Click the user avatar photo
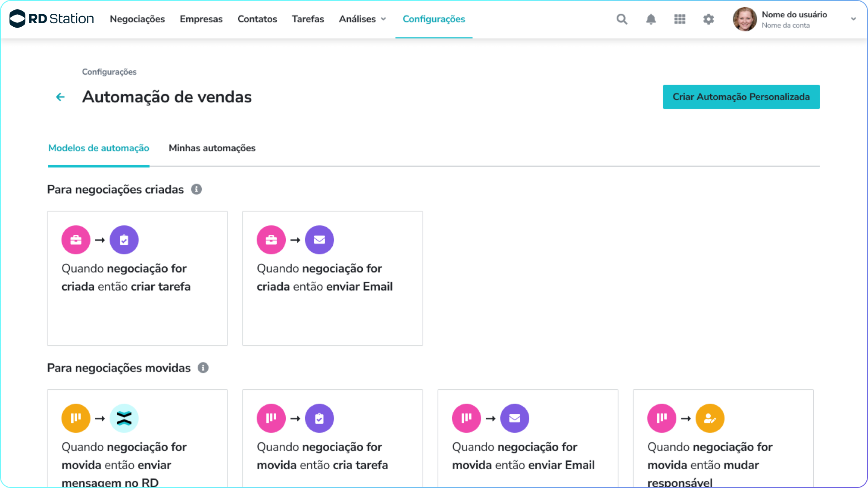The image size is (868, 488). coord(745,19)
